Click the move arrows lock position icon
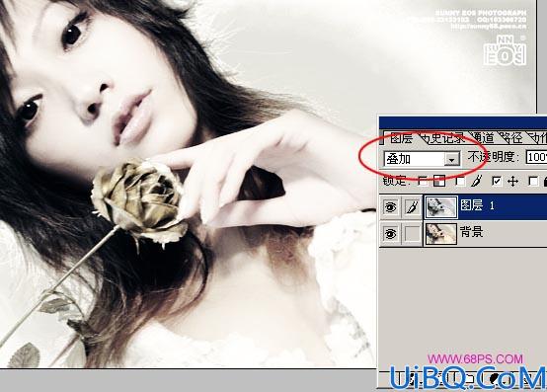The width and height of the screenshot is (547, 392). tap(512, 181)
